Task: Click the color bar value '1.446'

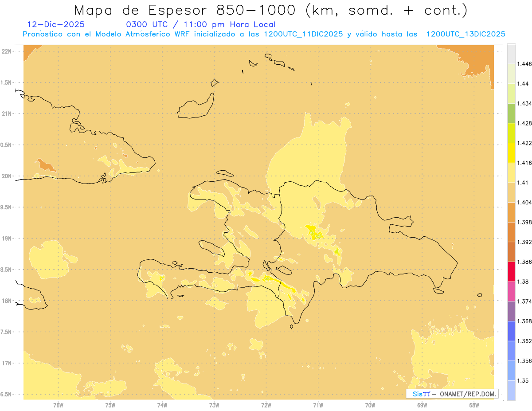Action: tap(524, 64)
